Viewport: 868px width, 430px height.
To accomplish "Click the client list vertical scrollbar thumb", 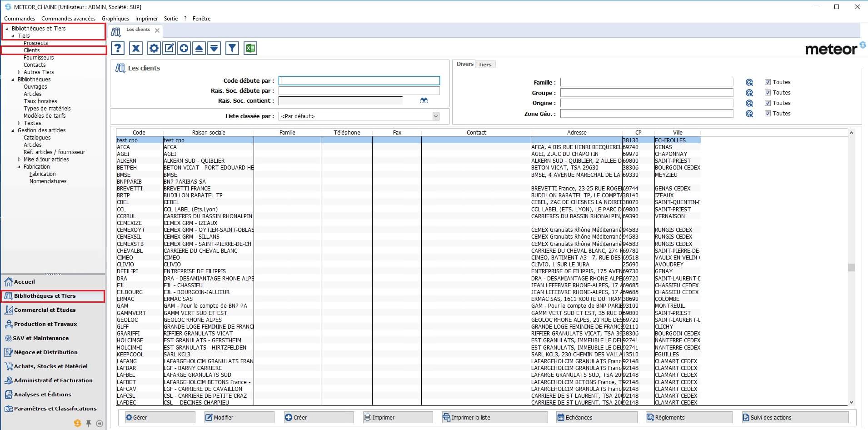I will 851,267.
